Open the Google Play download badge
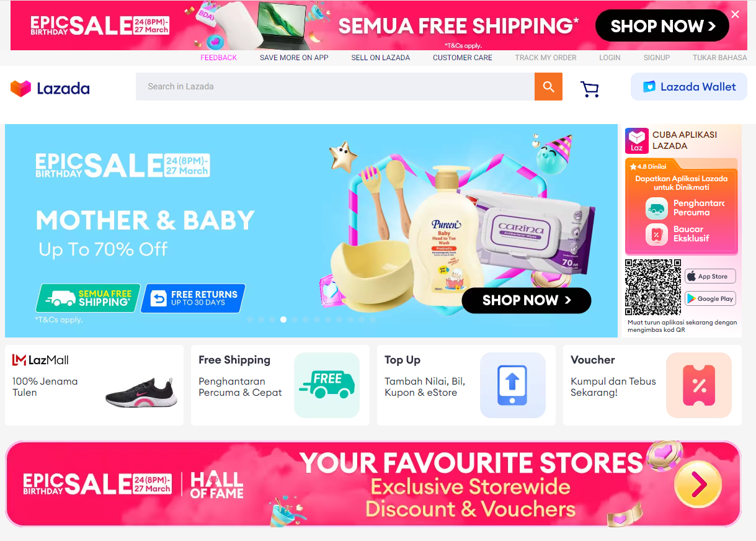Screen dimensions: 756x541 point(710,298)
